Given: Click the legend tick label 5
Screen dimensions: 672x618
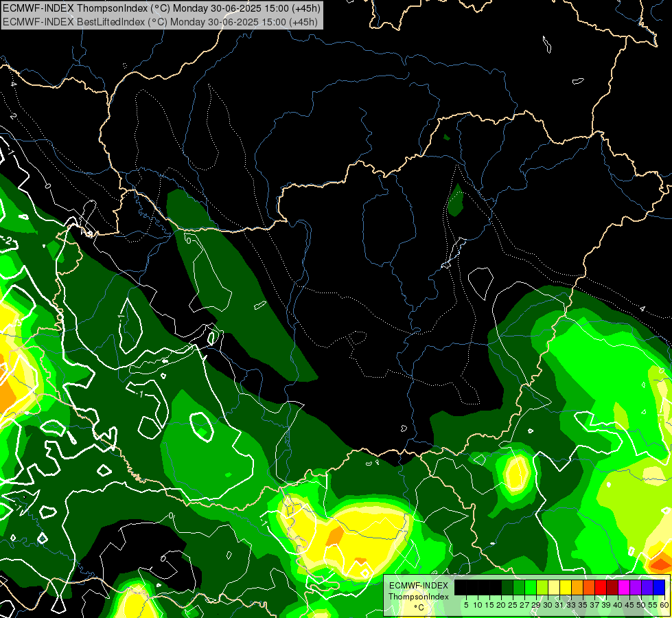Looking at the screenshot, I should 466,605.
